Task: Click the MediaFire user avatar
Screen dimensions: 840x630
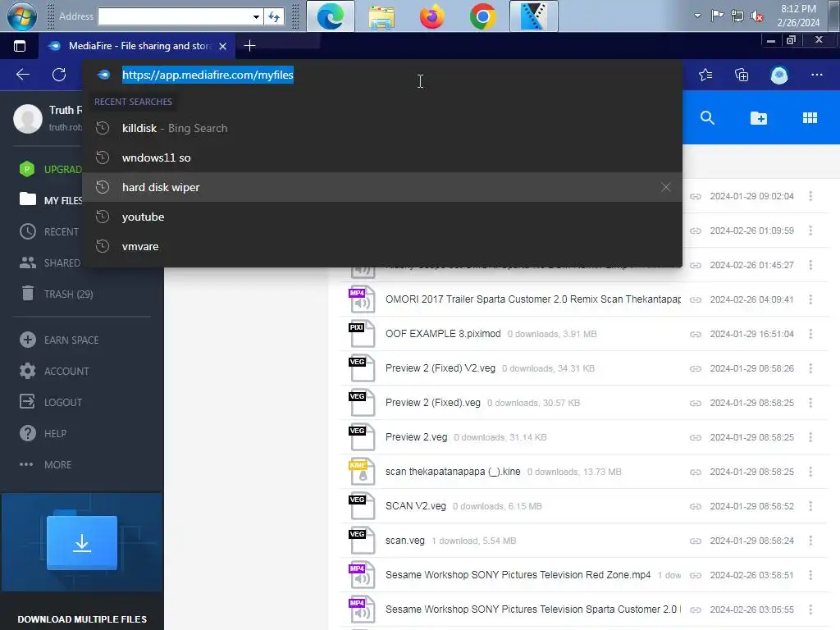Action: coord(28,118)
